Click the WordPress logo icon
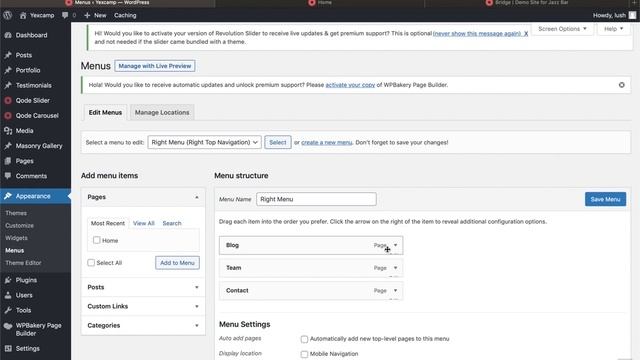This screenshot has width=640, height=360. (7, 15)
